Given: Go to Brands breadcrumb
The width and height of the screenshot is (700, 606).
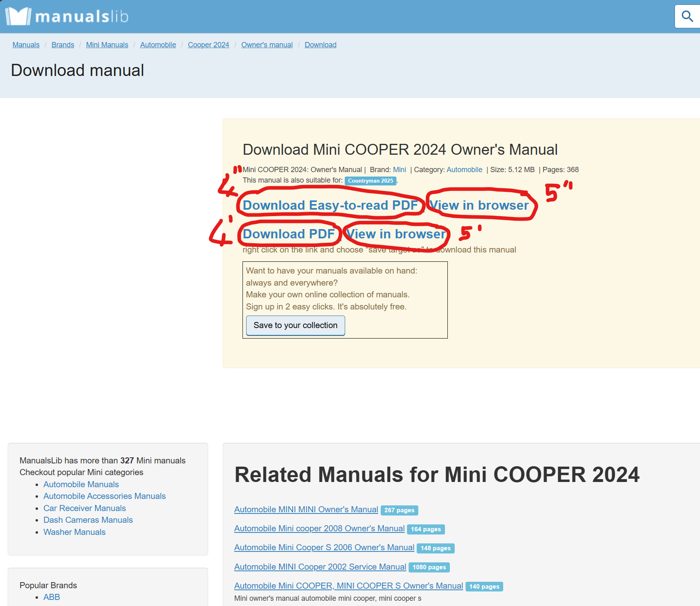Looking at the screenshot, I should pos(63,45).
